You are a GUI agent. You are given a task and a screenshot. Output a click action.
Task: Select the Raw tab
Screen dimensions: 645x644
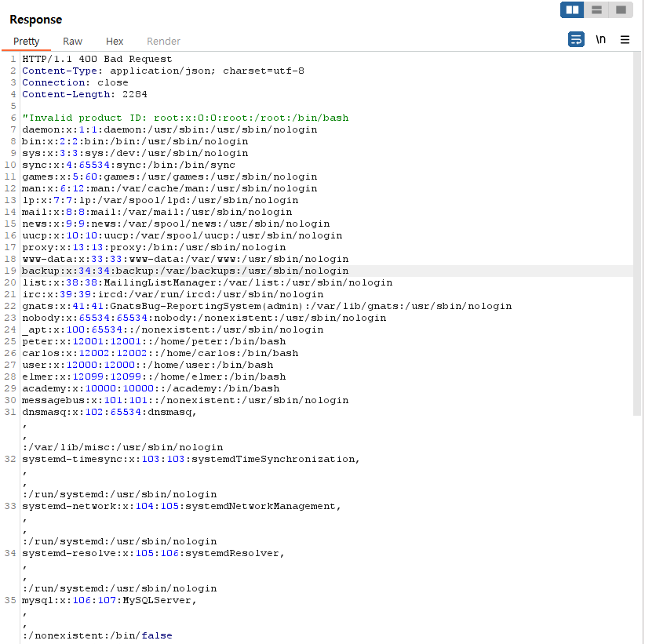pyautogui.click(x=72, y=41)
